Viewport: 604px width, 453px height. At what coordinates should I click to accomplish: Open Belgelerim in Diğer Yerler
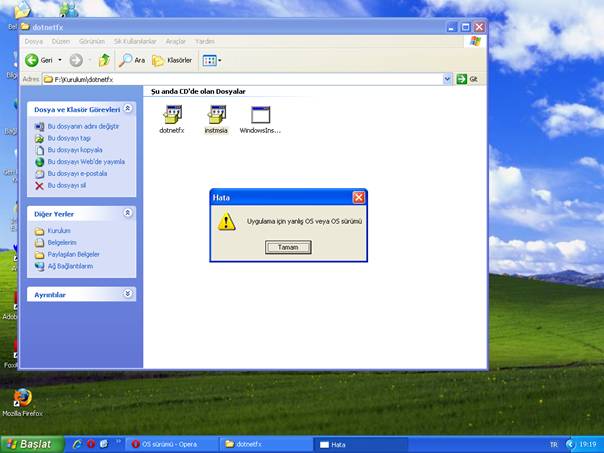tap(62, 243)
